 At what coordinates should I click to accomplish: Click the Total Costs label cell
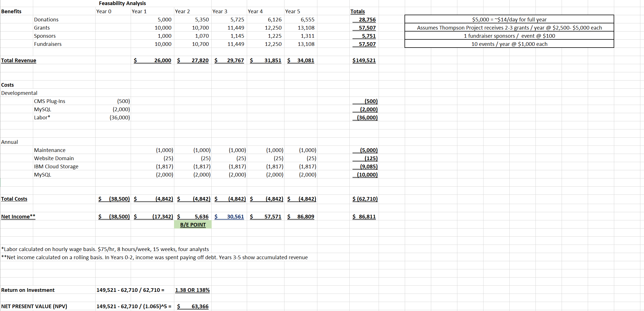(x=14, y=199)
